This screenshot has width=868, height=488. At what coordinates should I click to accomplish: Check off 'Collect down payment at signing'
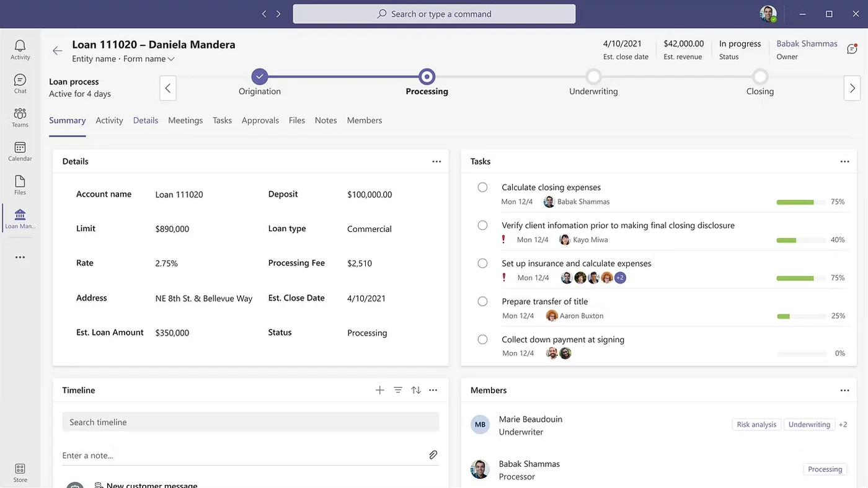click(482, 339)
